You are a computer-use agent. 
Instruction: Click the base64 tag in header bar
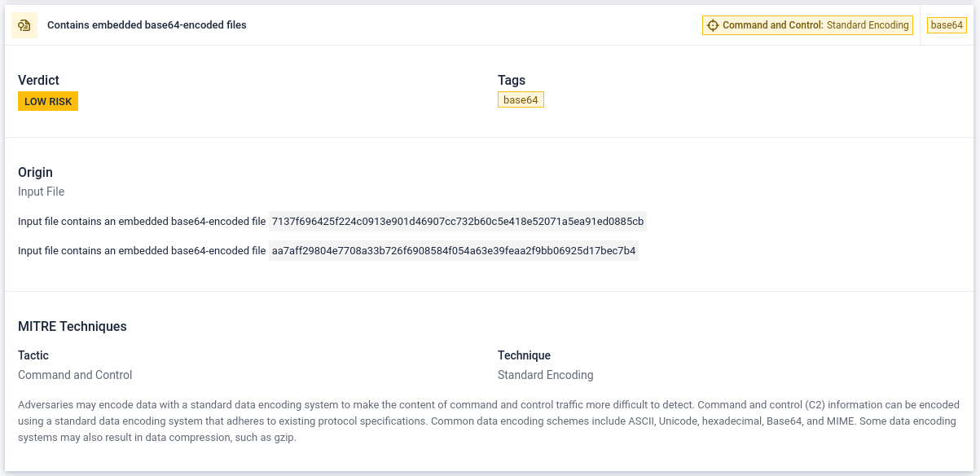pyautogui.click(x=947, y=25)
